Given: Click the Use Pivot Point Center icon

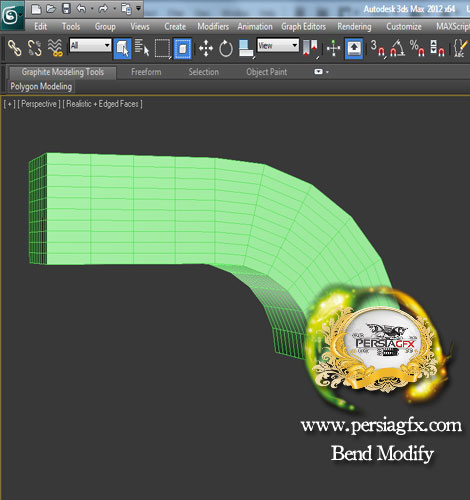Looking at the screenshot, I should point(311,49).
